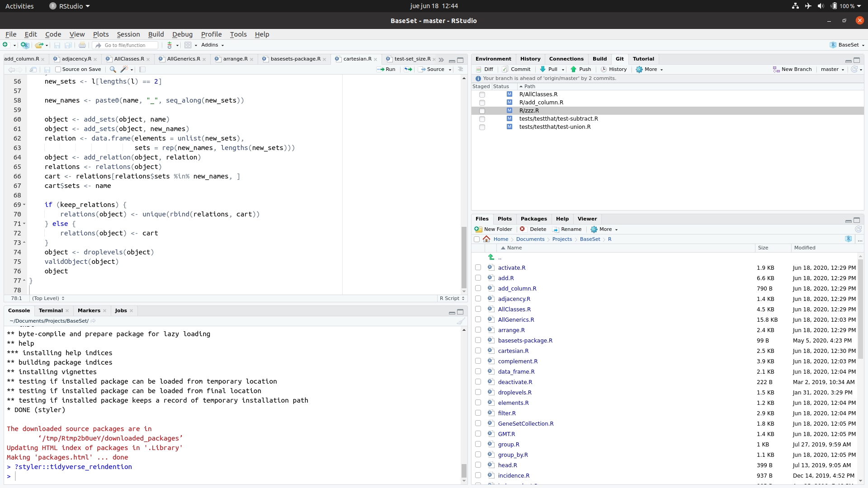
Task: Enable Source on Save
Action: coord(58,69)
